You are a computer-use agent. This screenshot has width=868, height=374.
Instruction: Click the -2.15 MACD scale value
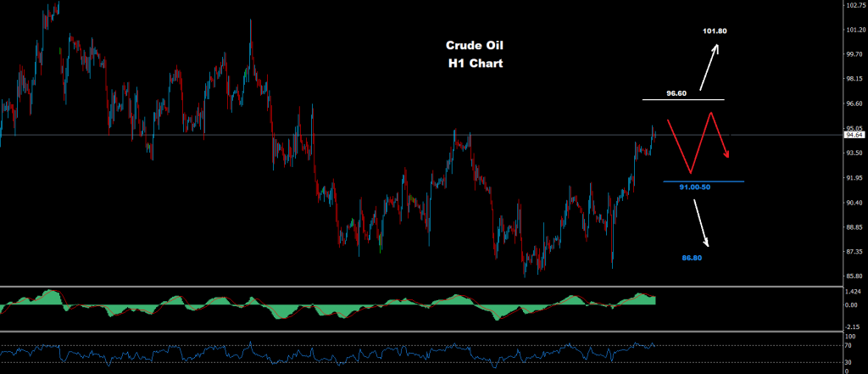pos(853,326)
